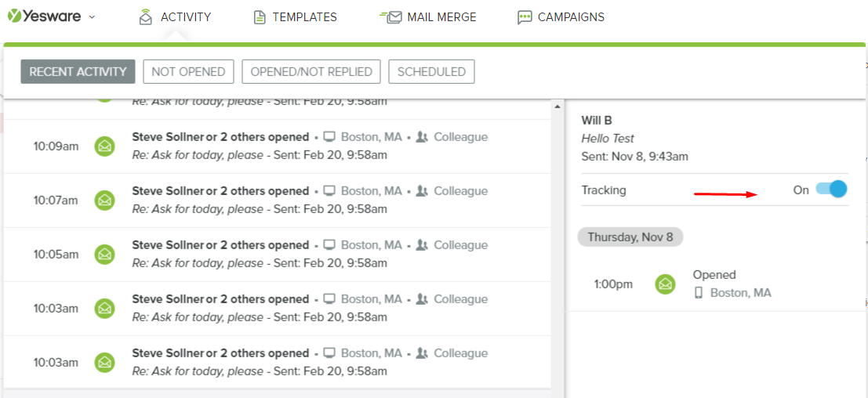Show Not Opened emails
The width and height of the screenshot is (868, 398).
[188, 71]
